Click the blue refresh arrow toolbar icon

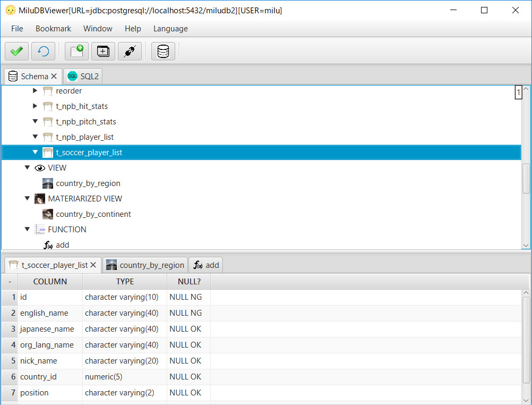pyautogui.click(x=43, y=52)
